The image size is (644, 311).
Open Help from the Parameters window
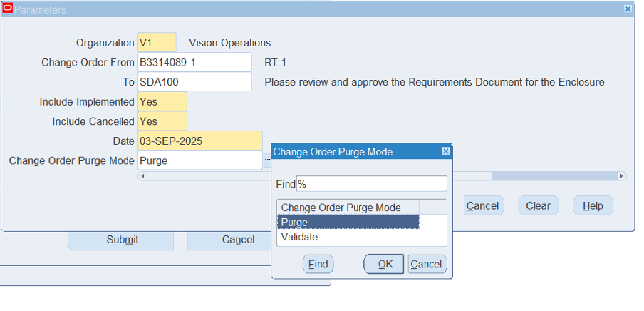[593, 205]
